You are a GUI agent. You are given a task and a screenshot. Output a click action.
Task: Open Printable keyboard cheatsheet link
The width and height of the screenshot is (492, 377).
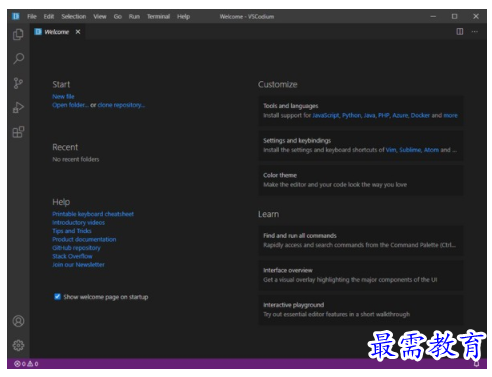click(93, 214)
